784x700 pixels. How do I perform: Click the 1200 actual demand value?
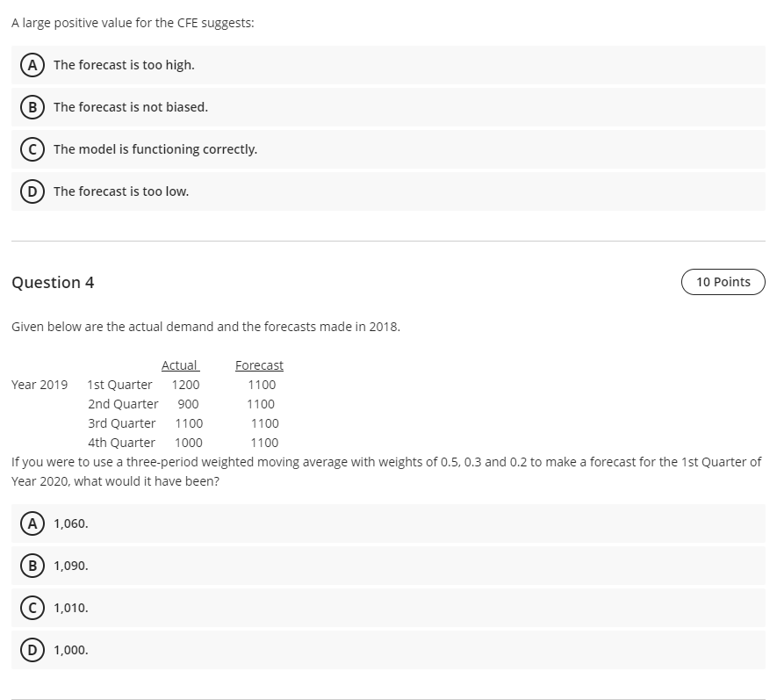[185, 385]
